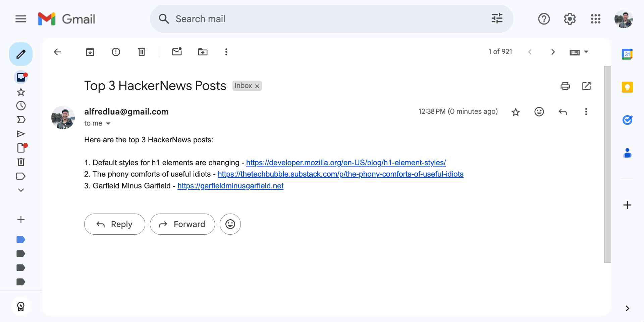Create a new label with plus icon
Viewport: 644px width, 322px height.
(21, 220)
